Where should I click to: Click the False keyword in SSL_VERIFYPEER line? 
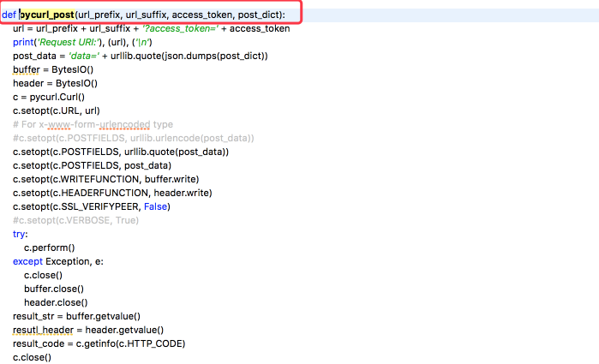point(155,206)
